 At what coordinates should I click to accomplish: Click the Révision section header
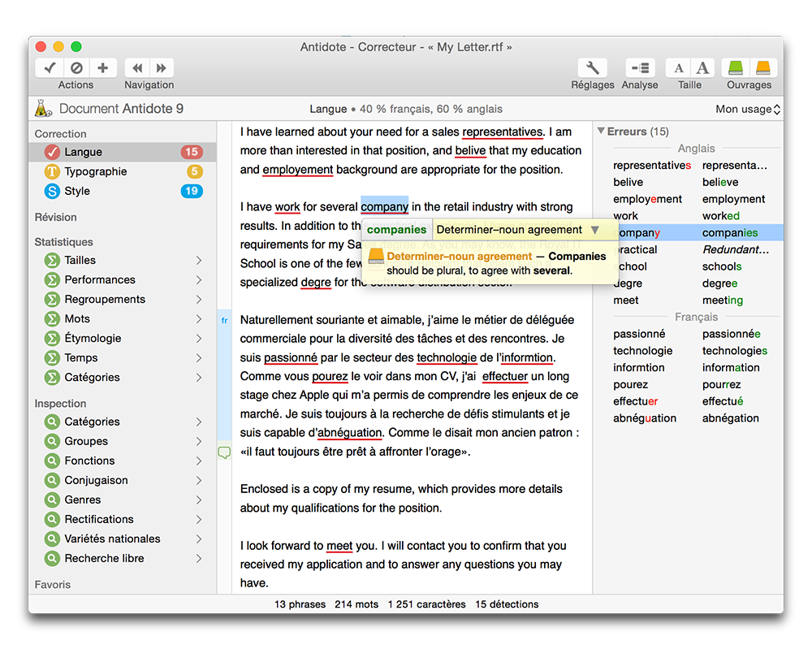coord(55,218)
